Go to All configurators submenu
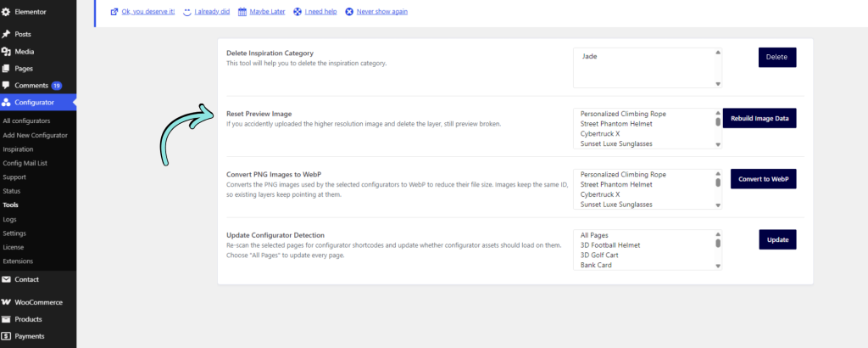This screenshot has width=868, height=348. pyautogui.click(x=26, y=121)
